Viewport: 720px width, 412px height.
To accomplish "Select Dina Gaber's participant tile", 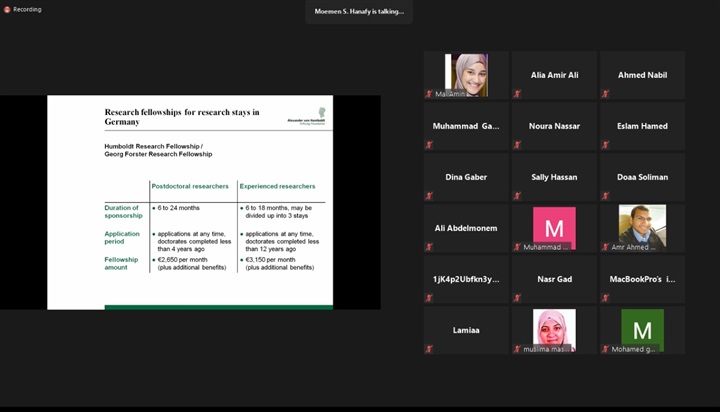I will (466, 177).
